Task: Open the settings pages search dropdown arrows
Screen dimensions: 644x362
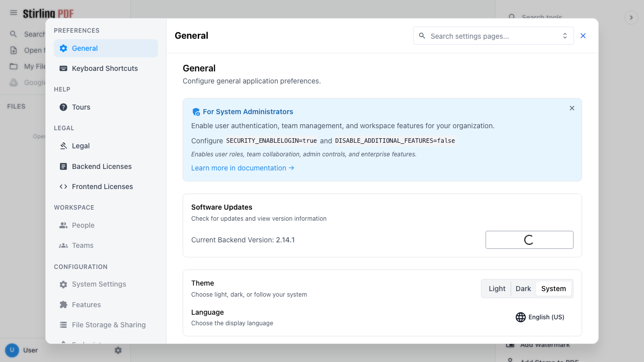Action: click(x=565, y=36)
